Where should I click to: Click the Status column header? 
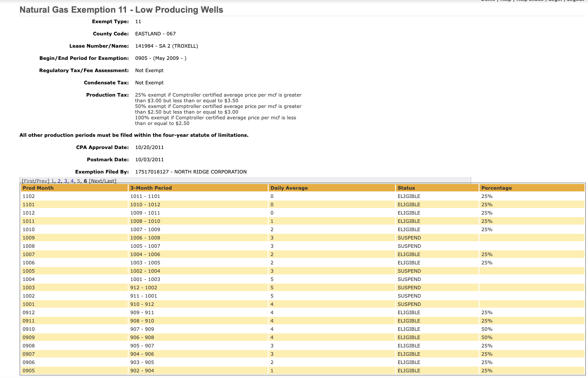point(406,188)
